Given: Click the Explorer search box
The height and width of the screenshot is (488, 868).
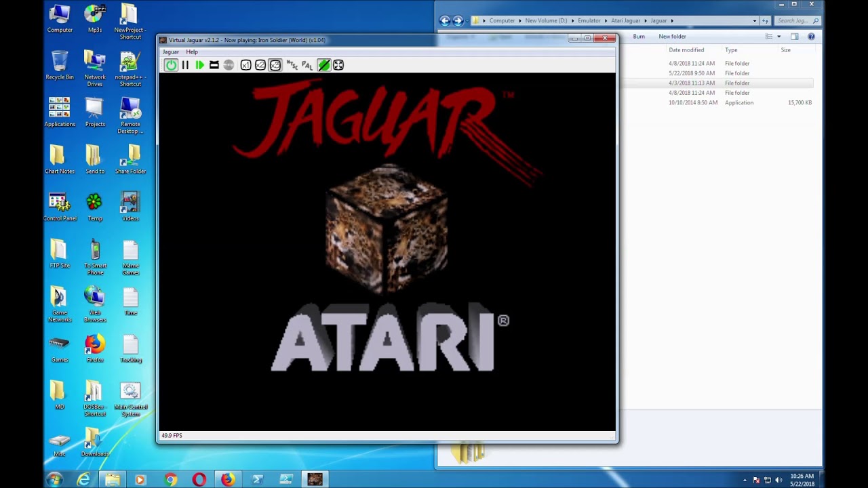Looking at the screenshot, I should [796, 21].
